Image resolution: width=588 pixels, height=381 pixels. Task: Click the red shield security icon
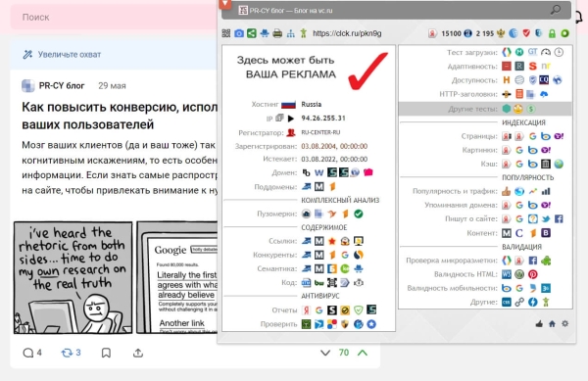click(526, 33)
